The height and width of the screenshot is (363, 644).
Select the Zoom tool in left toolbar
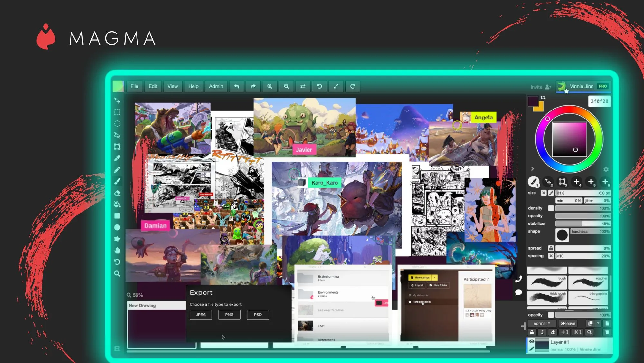(x=117, y=273)
